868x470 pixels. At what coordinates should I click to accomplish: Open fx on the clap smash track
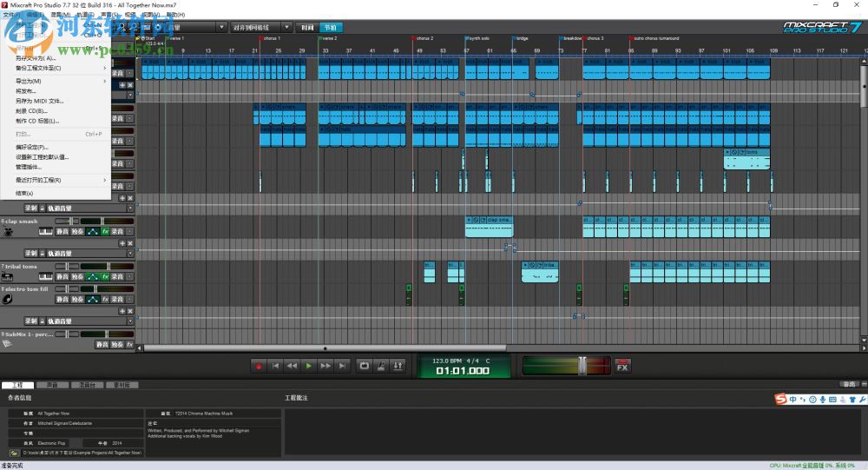(x=105, y=232)
